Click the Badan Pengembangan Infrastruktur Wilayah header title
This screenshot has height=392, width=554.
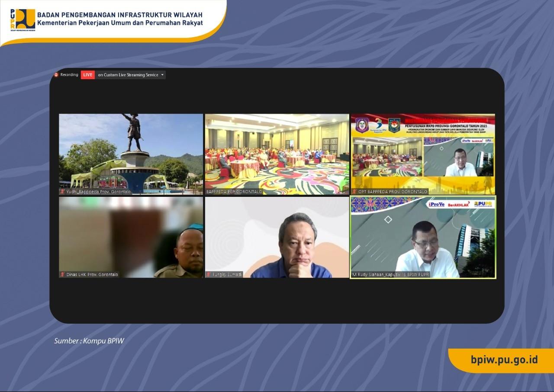coord(120,15)
